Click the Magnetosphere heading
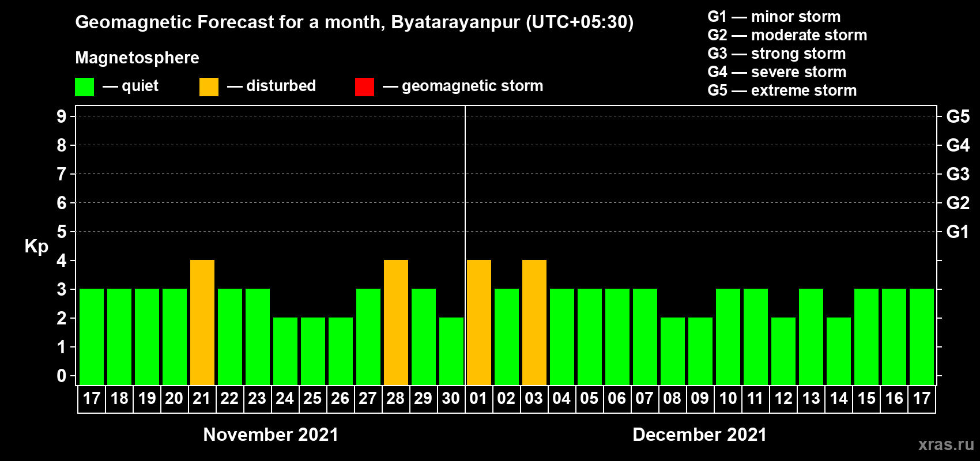The width and height of the screenshot is (980, 461). 137,58
